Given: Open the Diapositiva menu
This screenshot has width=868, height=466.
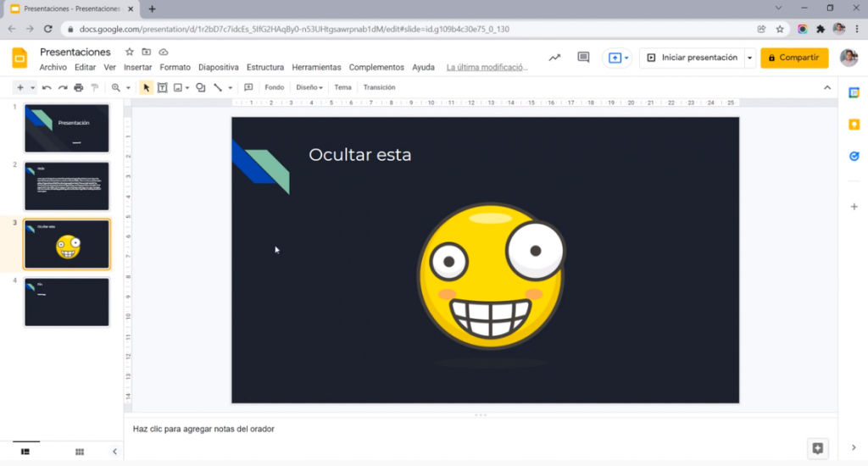Looking at the screenshot, I should (218, 67).
